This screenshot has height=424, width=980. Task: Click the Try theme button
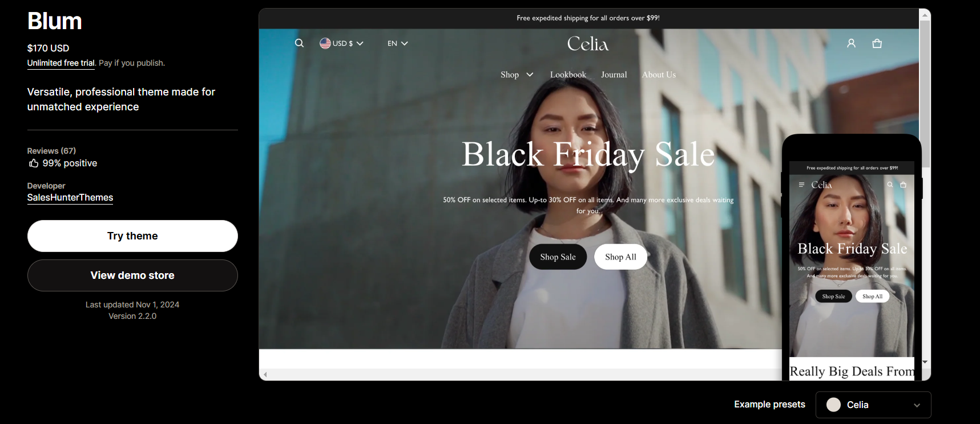[132, 236]
